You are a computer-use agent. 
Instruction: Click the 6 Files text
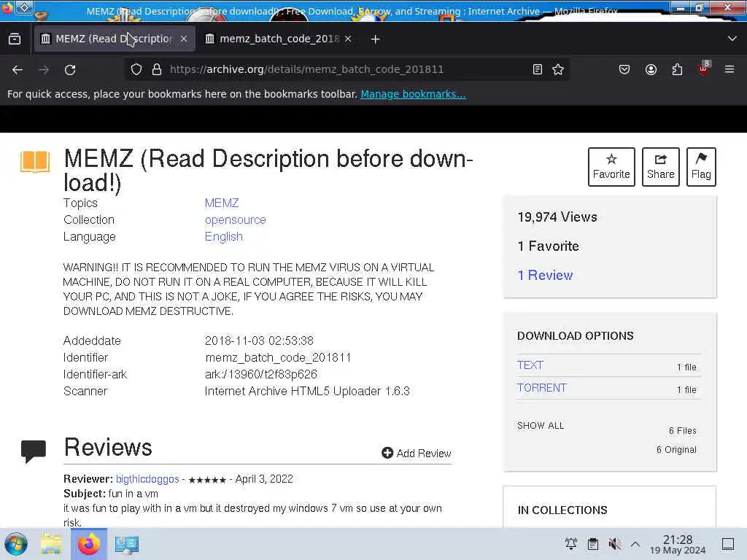point(683,430)
